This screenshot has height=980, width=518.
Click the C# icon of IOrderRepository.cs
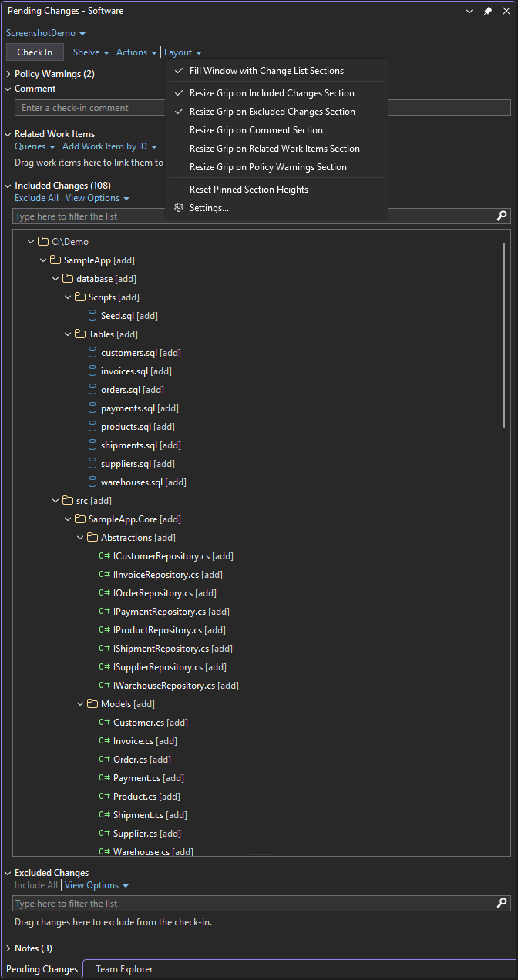coord(104,593)
